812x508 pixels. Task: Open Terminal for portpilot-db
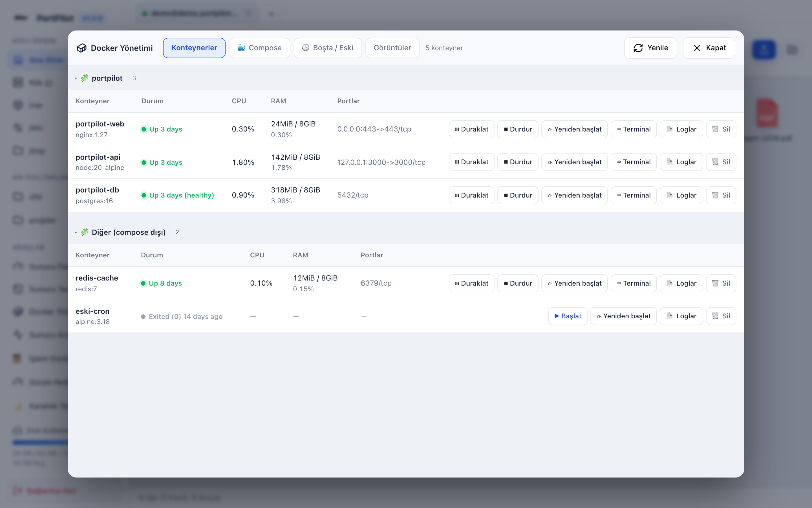pyautogui.click(x=634, y=195)
